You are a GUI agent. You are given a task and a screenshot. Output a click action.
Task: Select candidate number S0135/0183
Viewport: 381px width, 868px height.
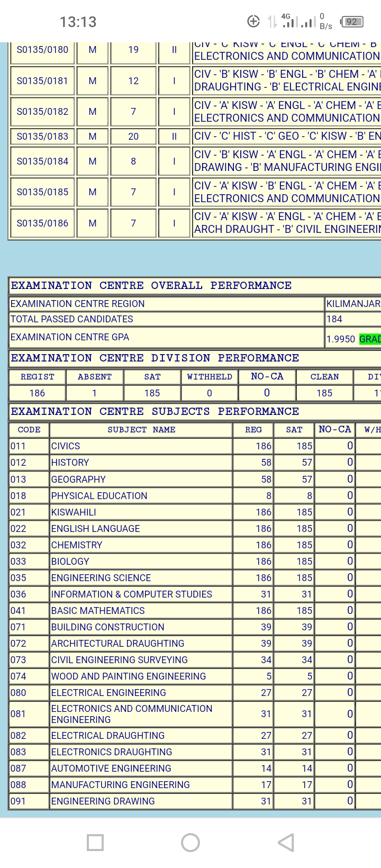tap(42, 137)
